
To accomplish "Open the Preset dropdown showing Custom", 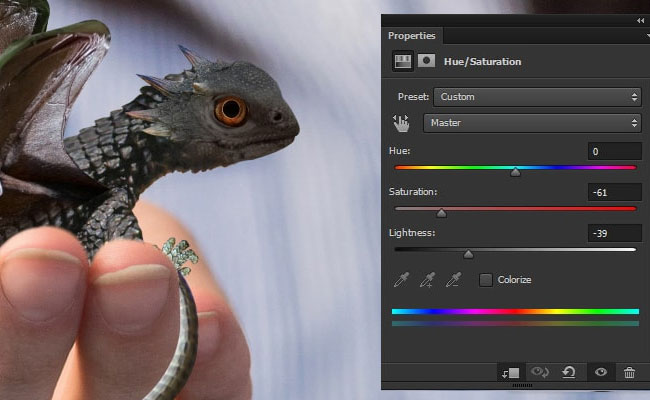I will pyautogui.click(x=537, y=97).
